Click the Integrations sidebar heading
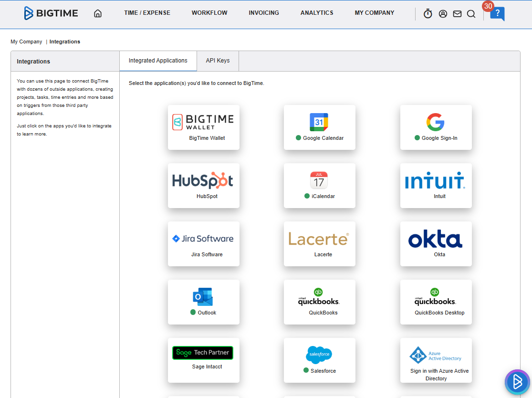The width and height of the screenshot is (532, 398). tap(33, 62)
